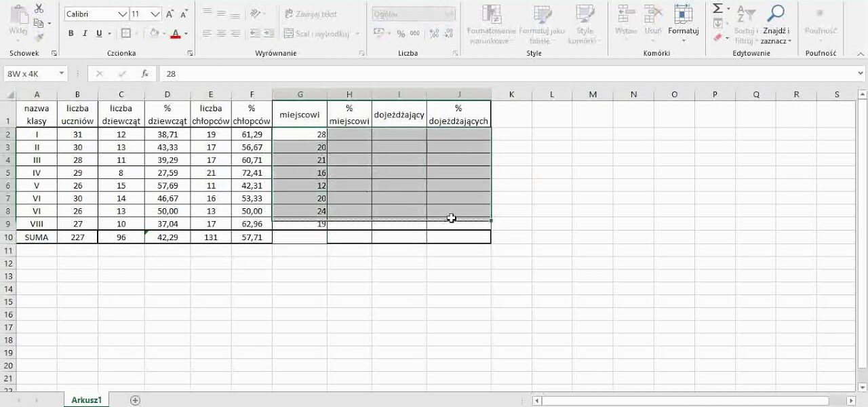Click the AutoSum sigma icon

click(x=717, y=9)
